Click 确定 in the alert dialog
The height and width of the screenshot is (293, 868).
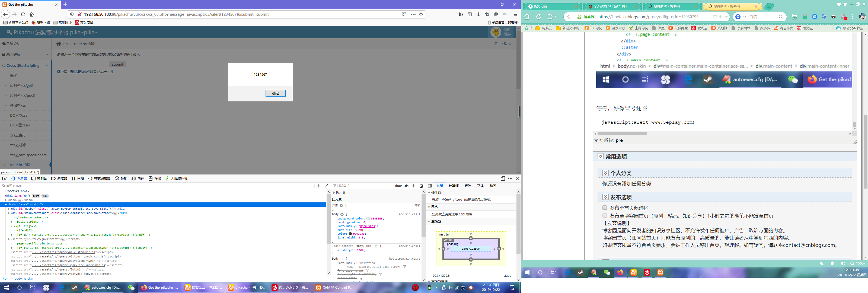point(275,93)
